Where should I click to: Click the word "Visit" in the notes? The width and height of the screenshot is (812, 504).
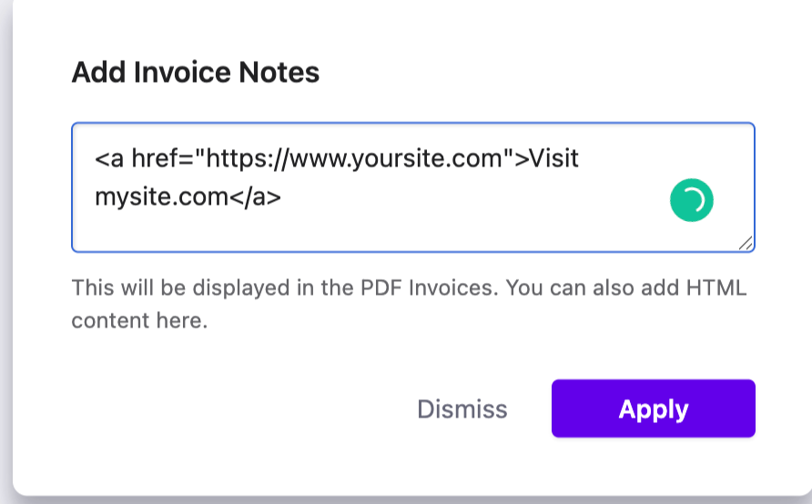point(553,157)
